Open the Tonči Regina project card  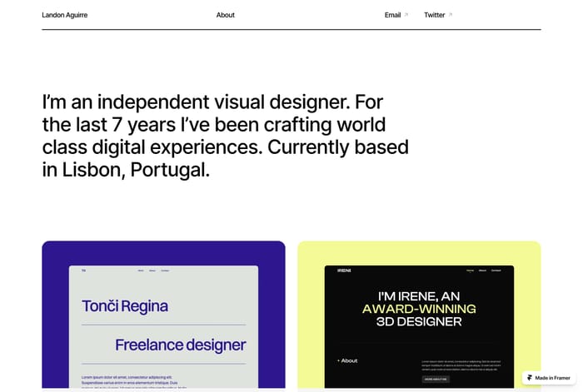point(163,315)
